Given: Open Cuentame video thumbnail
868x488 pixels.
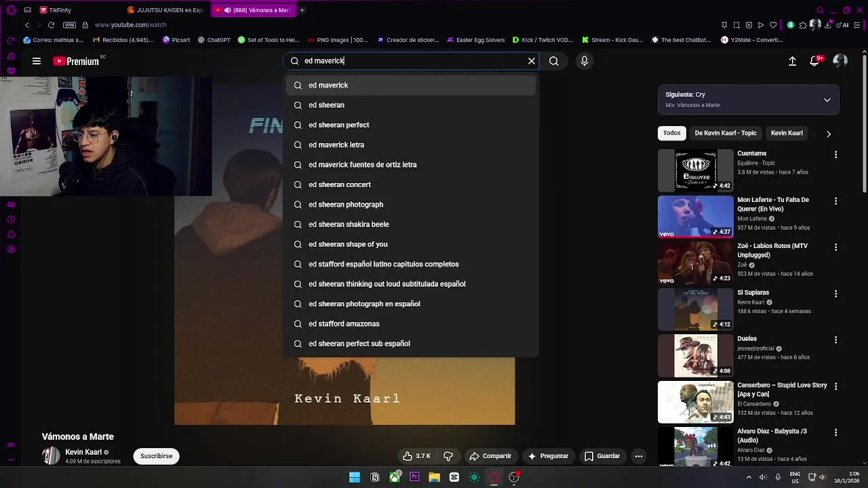Looking at the screenshot, I should click(x=695, y=171).
